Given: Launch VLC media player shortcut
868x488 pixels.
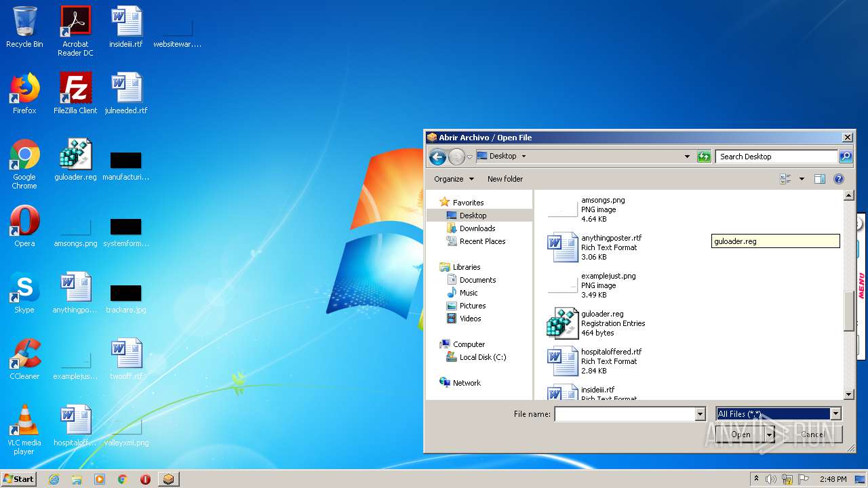Looking at the screenshot, I should tap(24, 430).
